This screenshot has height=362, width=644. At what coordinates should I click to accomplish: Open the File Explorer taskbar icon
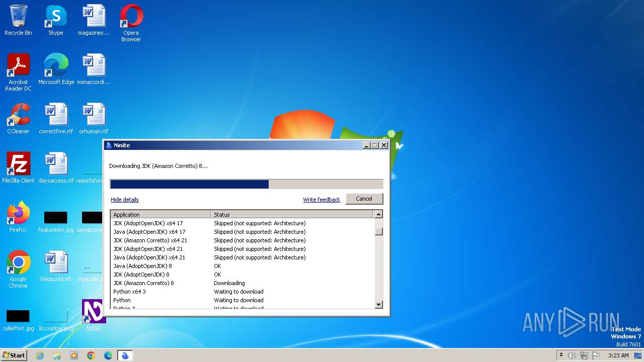57,355
